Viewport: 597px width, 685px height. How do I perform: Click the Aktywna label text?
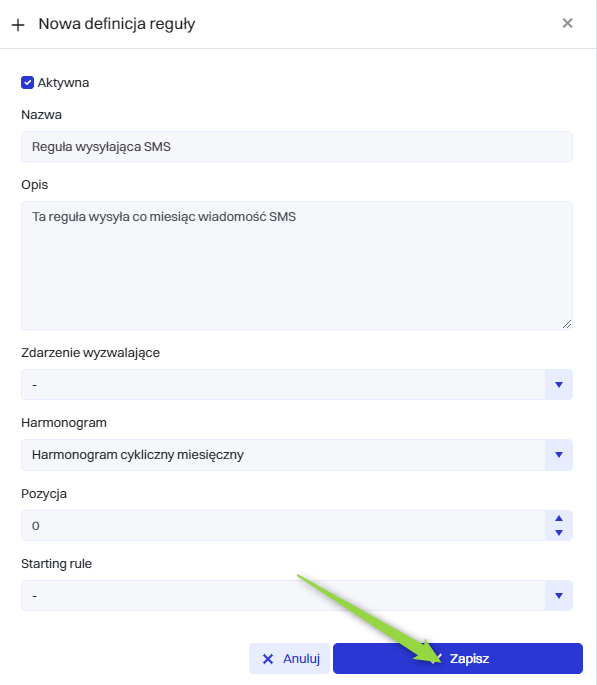coord(63,83)
